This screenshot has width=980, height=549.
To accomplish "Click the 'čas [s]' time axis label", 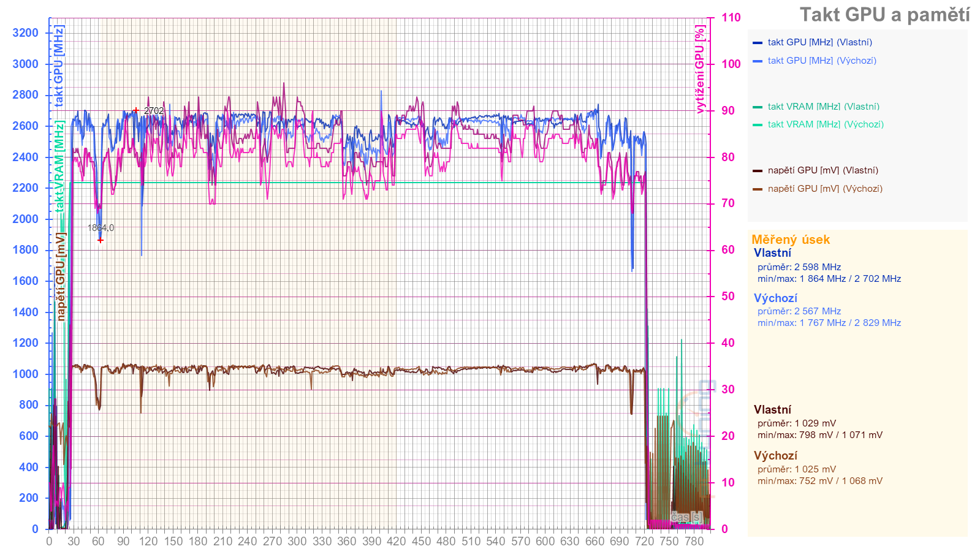I will click(x=686, y=517).
